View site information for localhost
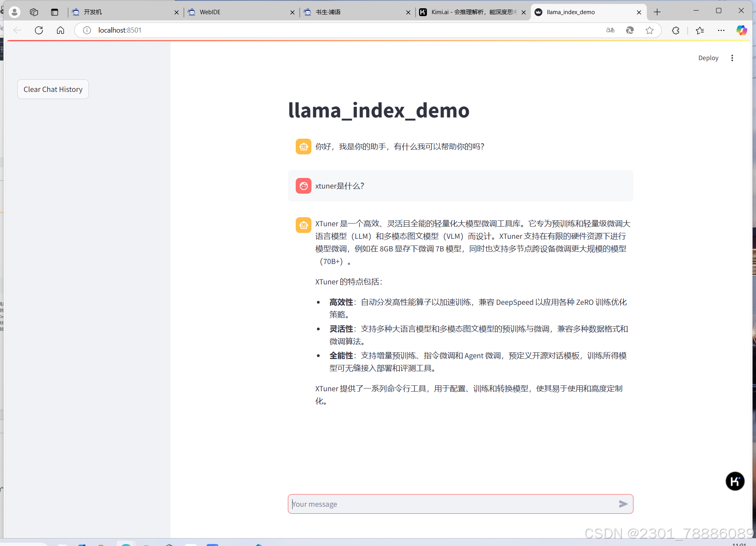The height and width of the screenshot is (546, 756). [x=87, y=30]
